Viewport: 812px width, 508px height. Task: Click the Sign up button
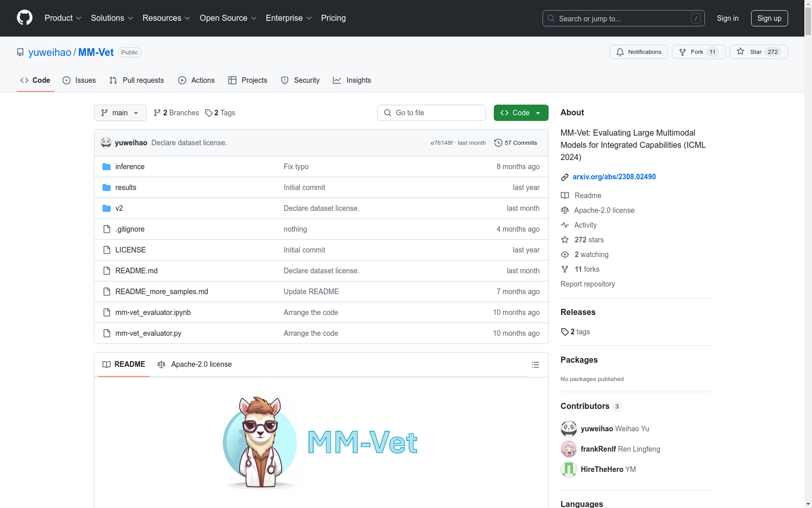pyautogui.click(x=769, y=18)
